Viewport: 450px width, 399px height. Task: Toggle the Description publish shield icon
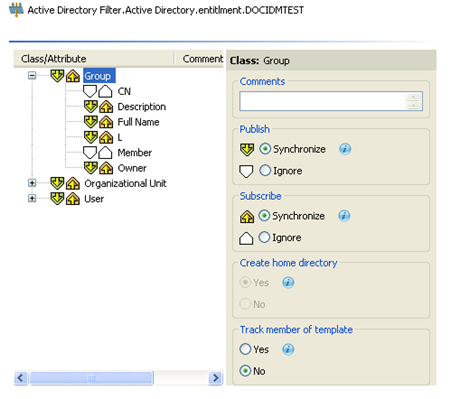tap(91, 107)
